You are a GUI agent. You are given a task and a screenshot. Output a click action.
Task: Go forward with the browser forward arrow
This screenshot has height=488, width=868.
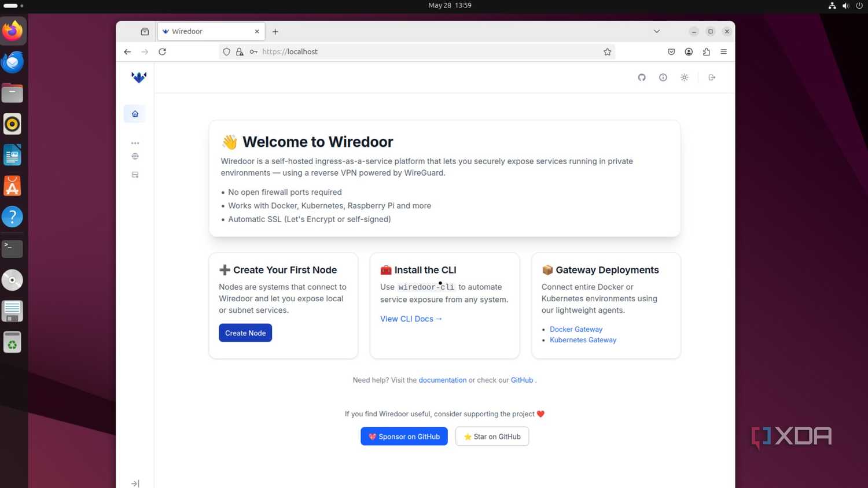pos(145,51)
